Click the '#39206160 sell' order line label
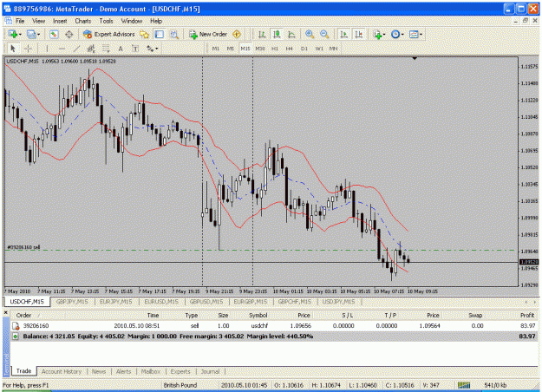Viewport: 542px width, 392px height. [23, 247]
